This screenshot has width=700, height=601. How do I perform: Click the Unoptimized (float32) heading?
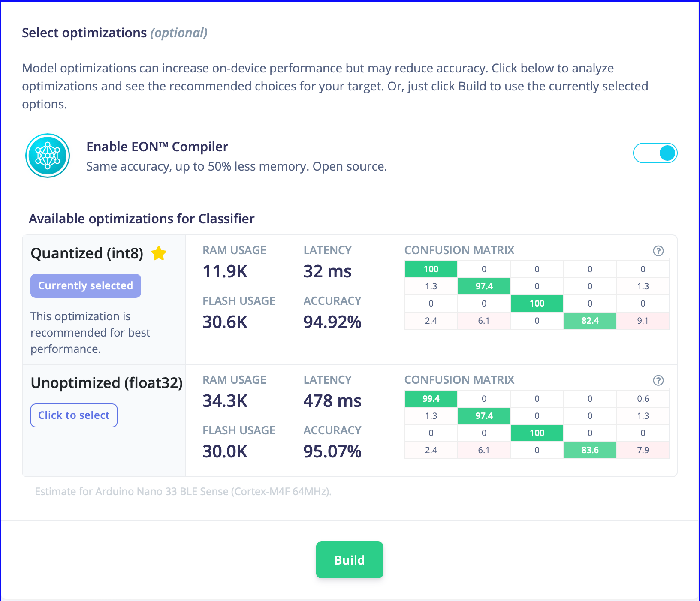coord(107,383)
